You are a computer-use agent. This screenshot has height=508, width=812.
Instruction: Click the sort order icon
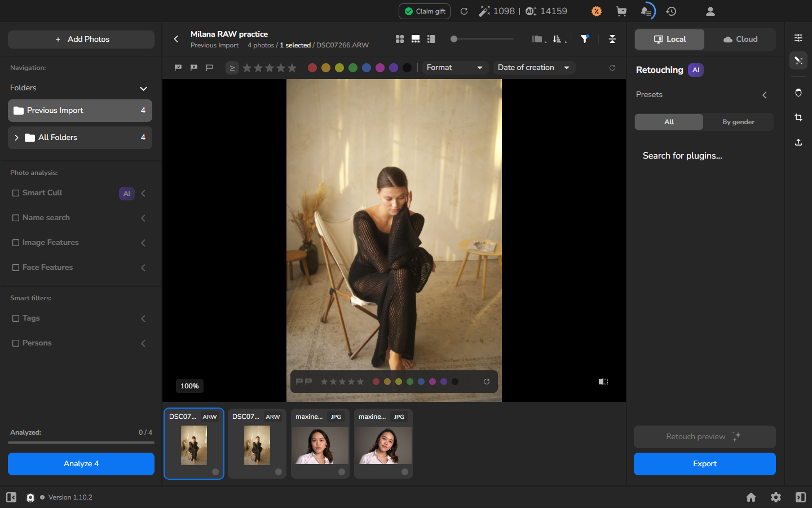(558, 39)
